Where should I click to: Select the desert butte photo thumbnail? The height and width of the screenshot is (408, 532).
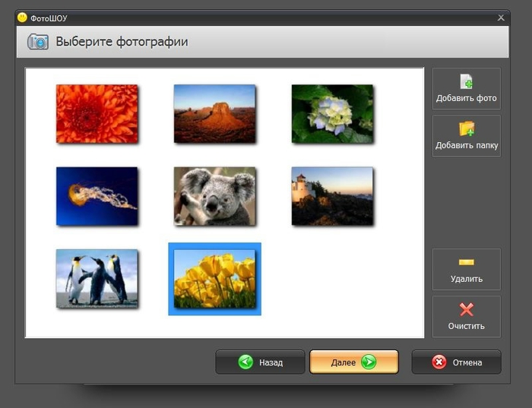[214, 114]
